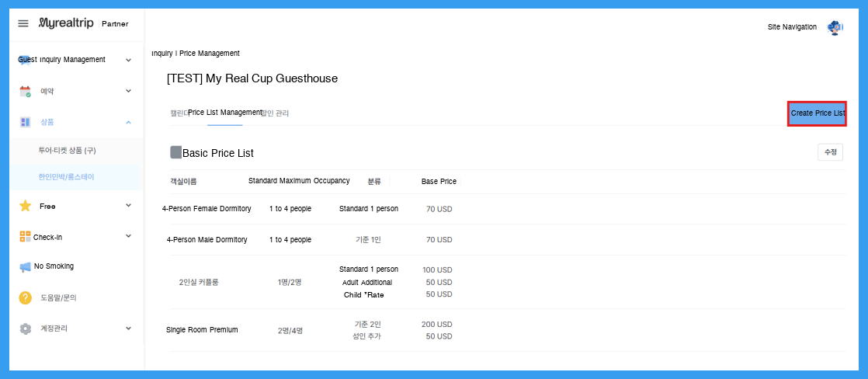Open 투어·티켓 상품 (구) submenu
This screenshot has width=868, height=379.
coord(68,151)
